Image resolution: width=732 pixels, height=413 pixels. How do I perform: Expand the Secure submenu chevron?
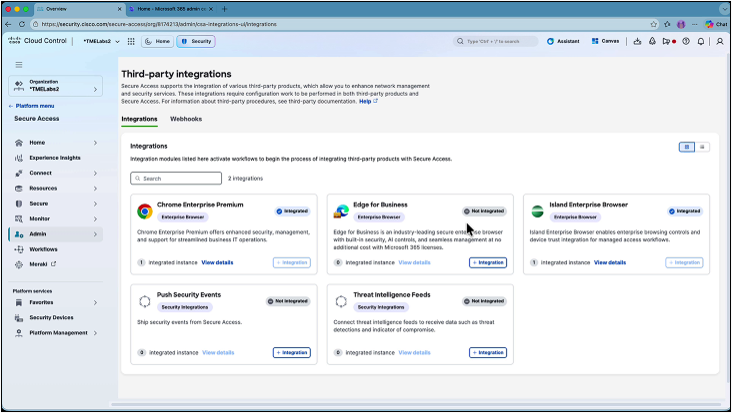[x=95, y=204]
